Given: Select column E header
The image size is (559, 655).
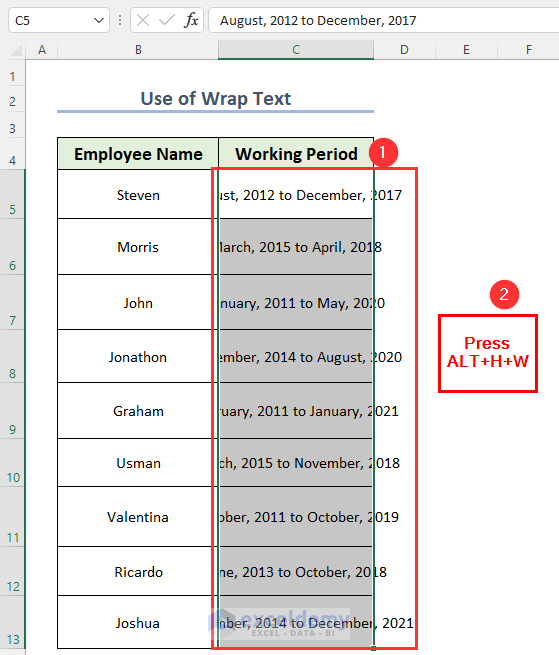Looking at the screenshot, I should coord(466,50).
